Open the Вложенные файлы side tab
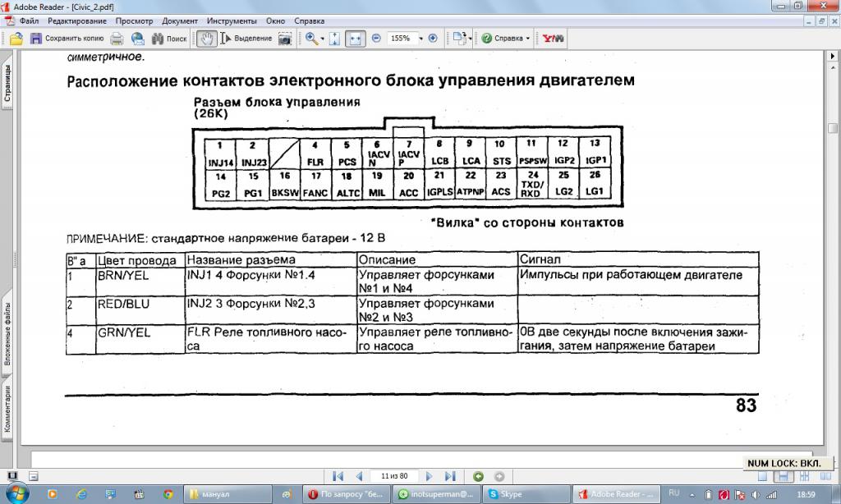Viewport: 841px width, 504px height. click(7, 334)
